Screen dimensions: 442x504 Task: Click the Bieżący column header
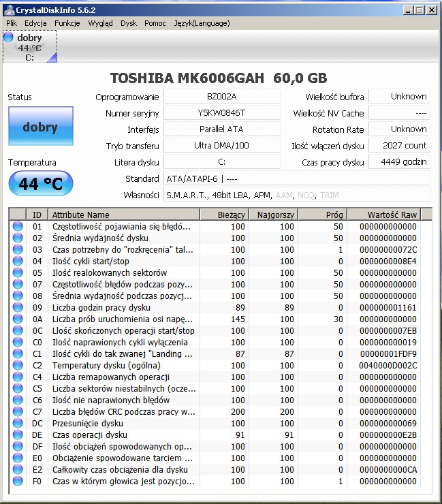[224, 215]
